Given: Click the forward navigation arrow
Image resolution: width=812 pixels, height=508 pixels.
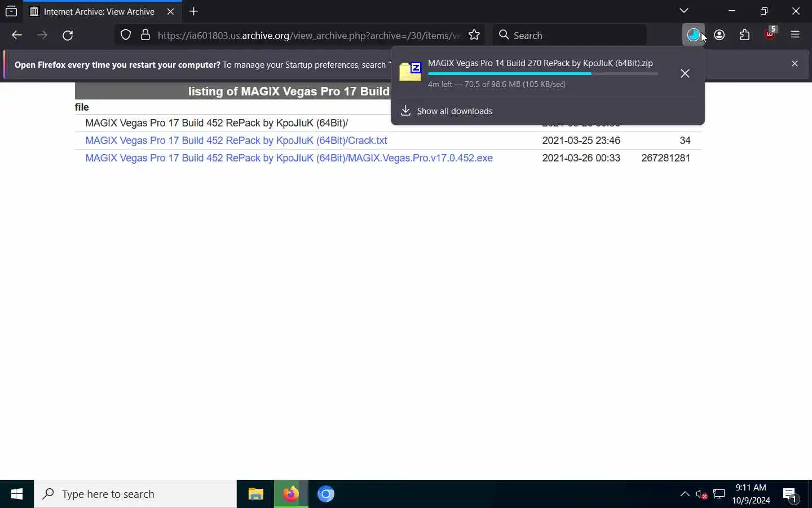Looking at the screenshot, I should click(42, 35).
